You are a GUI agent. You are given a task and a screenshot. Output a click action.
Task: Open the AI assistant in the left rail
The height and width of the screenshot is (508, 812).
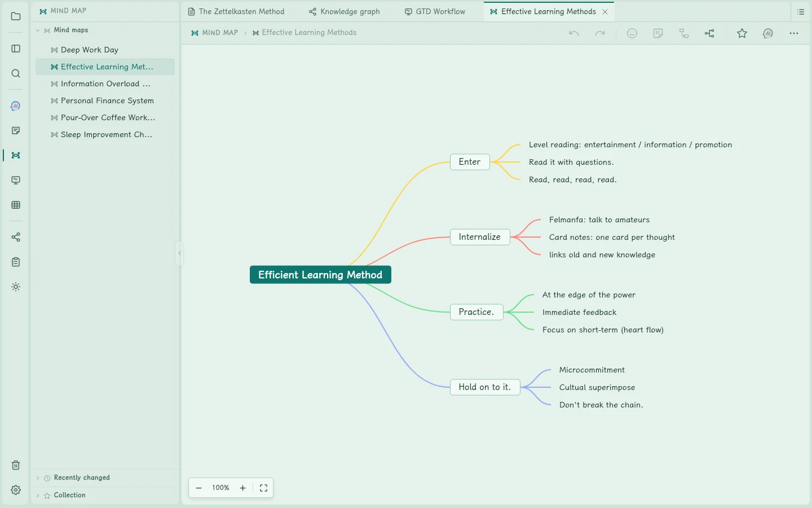click(x=16, y=106)
